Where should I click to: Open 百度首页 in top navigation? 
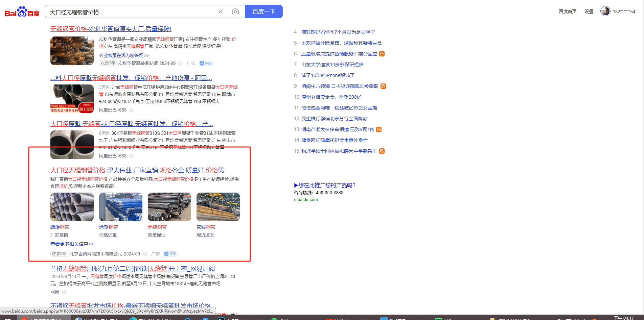pyautogui.click(x=568, y=11)
